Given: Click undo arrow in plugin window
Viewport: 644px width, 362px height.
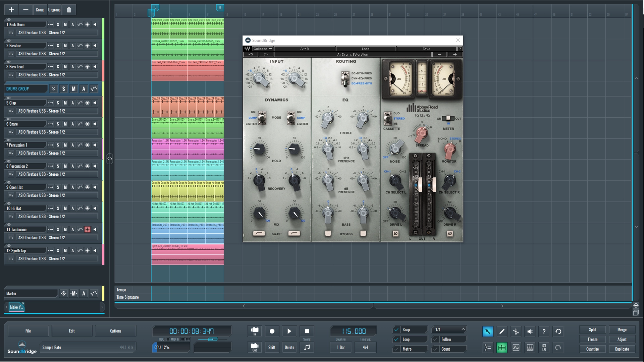Looking at the screenshot, I should pyautogui.click(x=251, y=54).
